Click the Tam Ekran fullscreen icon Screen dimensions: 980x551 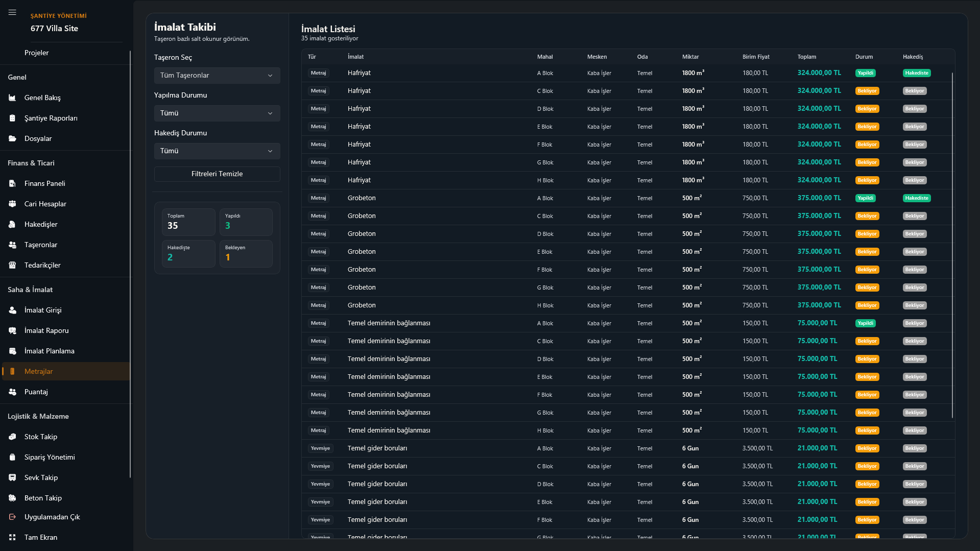(12, 537)
